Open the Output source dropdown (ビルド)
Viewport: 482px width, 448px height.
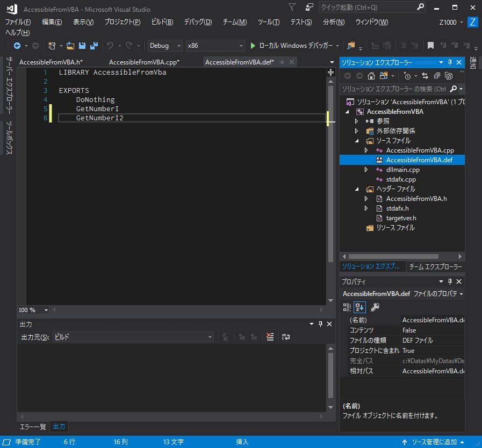click(133, 337)
